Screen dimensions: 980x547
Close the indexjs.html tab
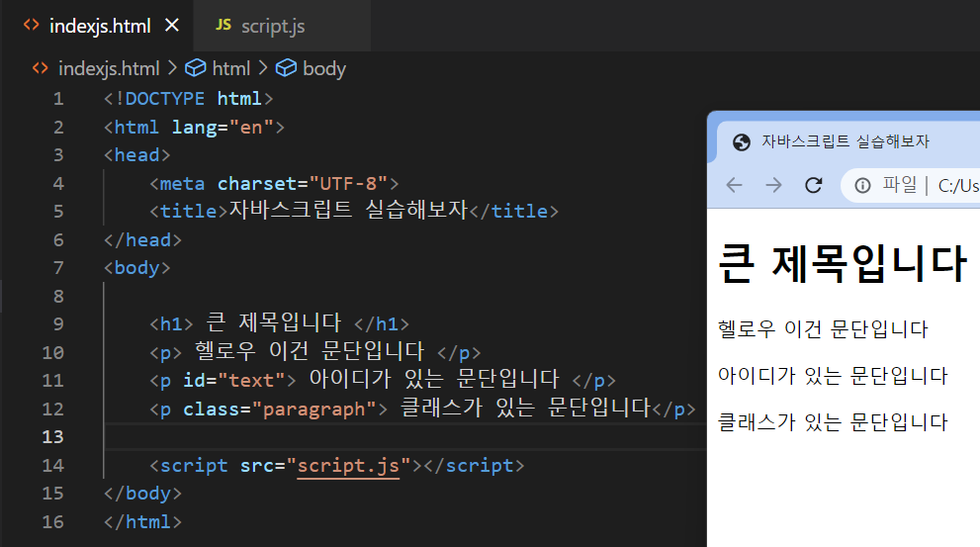click(x=172, y=26)
